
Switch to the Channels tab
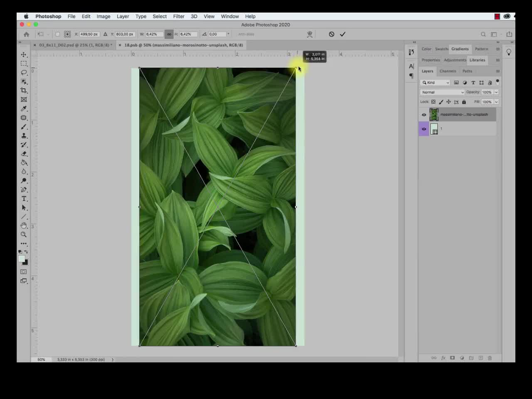tap(448, 71)
